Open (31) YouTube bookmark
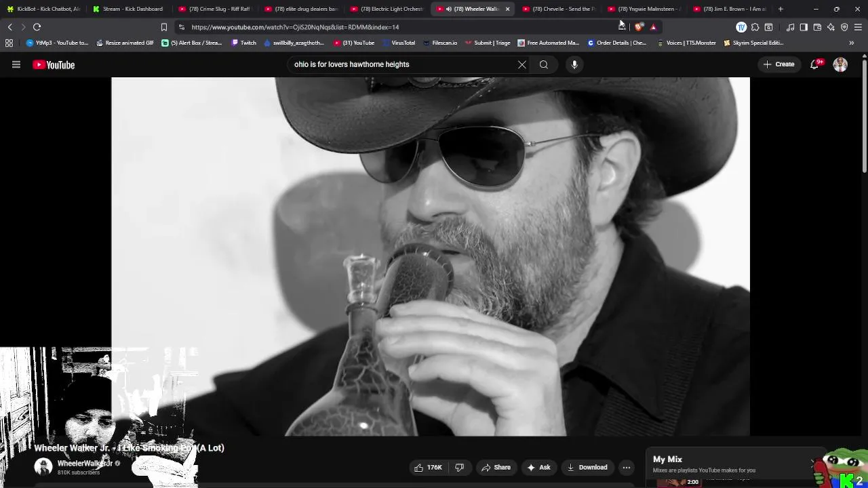The image size is (868, 488). point(354,43)
